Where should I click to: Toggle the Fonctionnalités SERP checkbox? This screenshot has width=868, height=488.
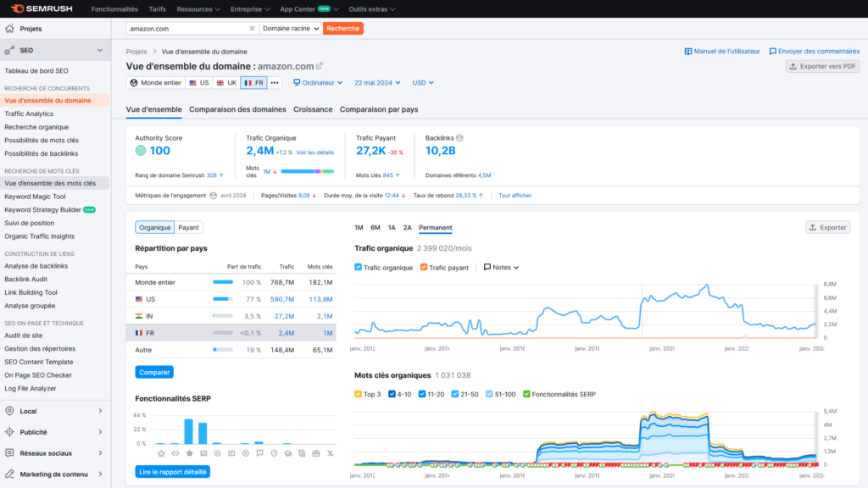(x=526, y=394)
